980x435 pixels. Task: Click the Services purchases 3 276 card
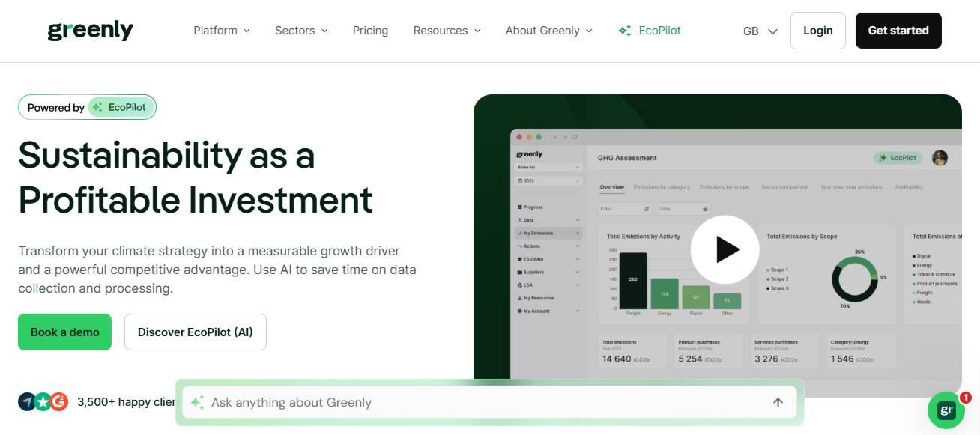click(x=785, y=350)
